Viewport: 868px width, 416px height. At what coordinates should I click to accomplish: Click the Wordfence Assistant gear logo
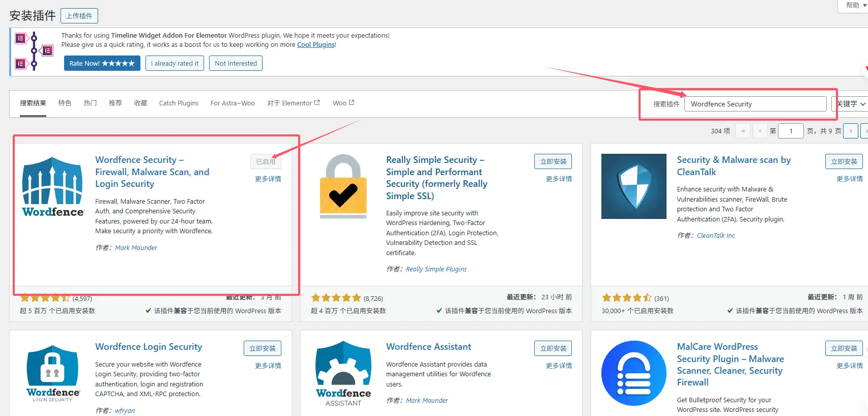343,373
